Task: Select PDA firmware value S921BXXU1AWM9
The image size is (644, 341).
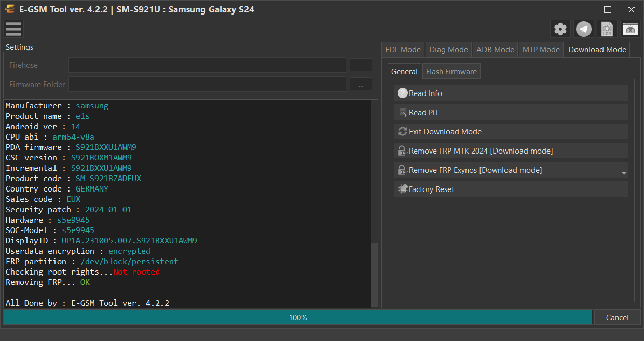Action: click(106, 147)
